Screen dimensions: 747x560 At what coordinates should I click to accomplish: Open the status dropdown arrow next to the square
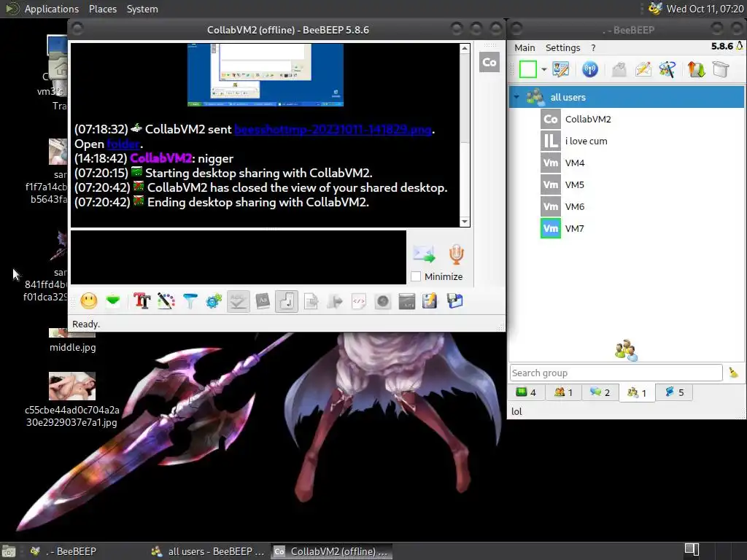tap(543, 69)
